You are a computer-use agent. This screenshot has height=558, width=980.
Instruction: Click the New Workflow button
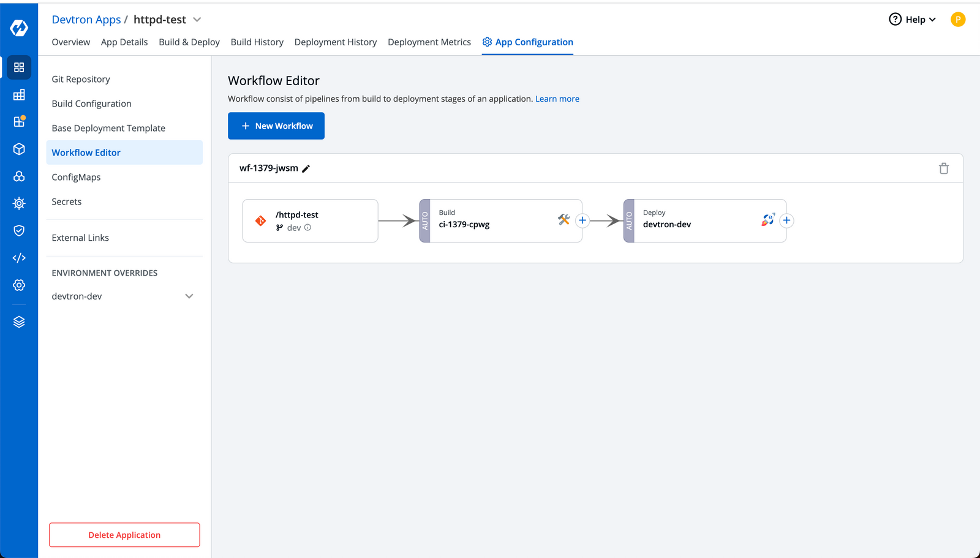pos(276,126)
